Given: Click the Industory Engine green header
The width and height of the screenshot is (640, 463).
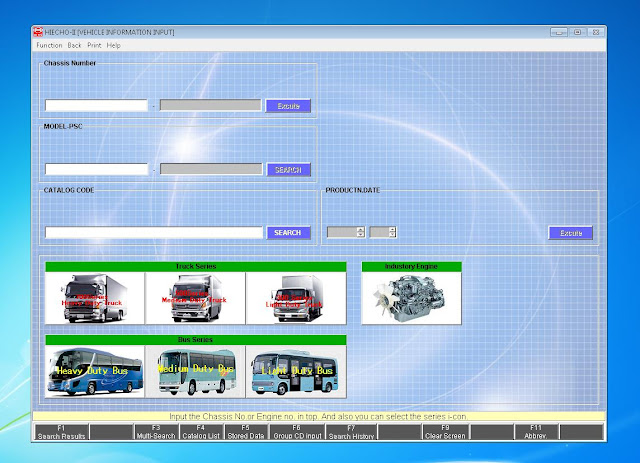Looking at the screenshot, I should click(411, 267).
